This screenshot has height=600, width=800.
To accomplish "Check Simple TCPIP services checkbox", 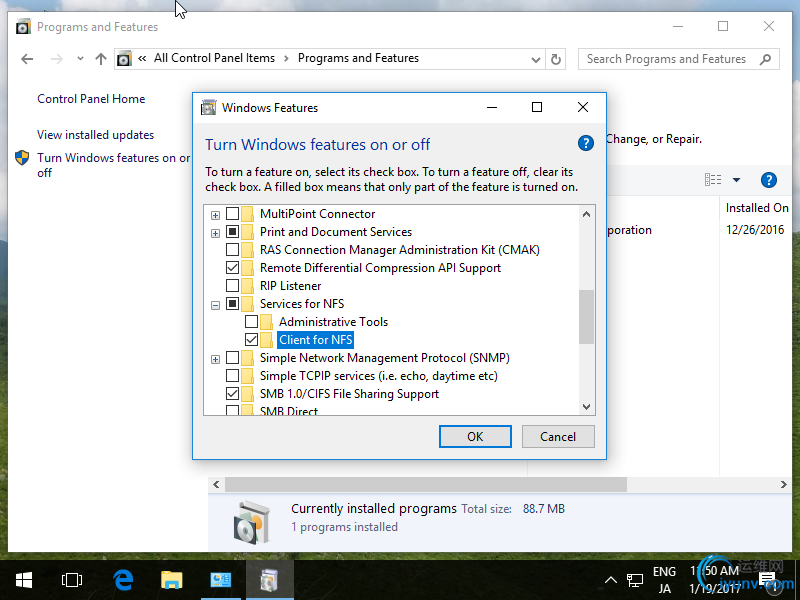I will [232, 376].
